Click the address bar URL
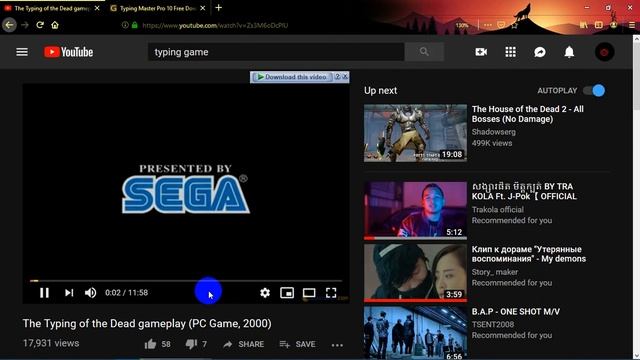 coord(215,25)
